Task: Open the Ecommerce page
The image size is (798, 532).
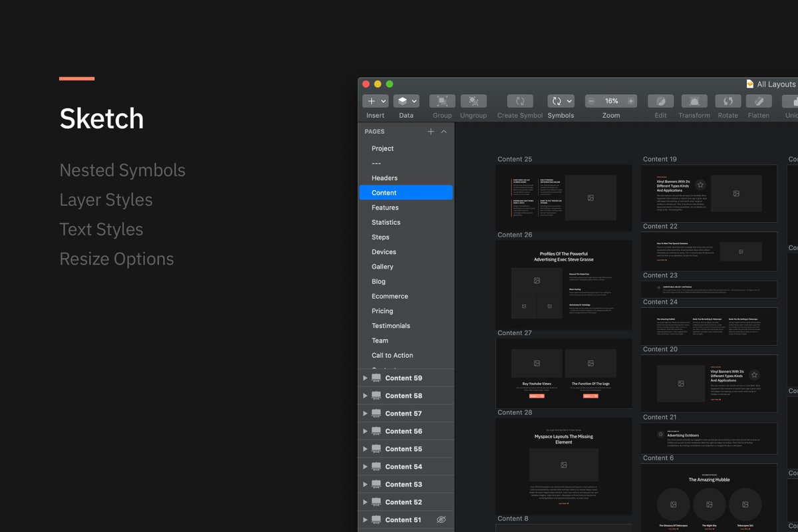Action: point(406,296)
